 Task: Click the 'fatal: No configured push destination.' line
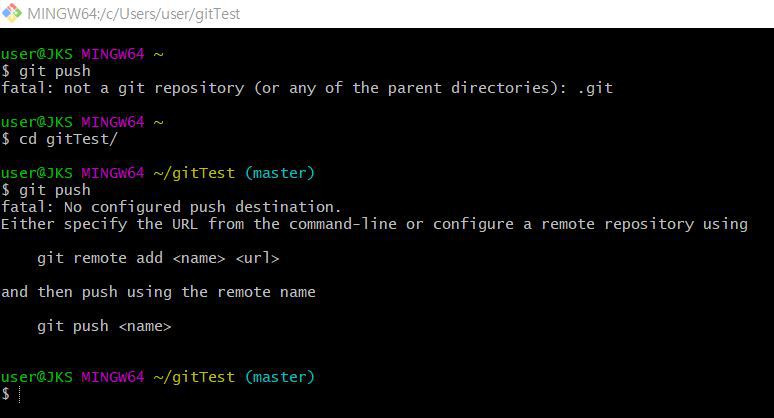coord(171,207)
